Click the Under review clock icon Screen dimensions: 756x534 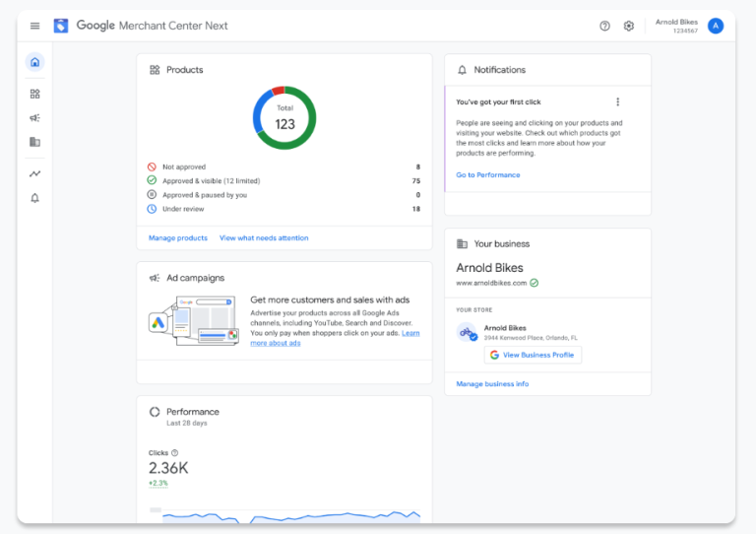coord(152,209)
